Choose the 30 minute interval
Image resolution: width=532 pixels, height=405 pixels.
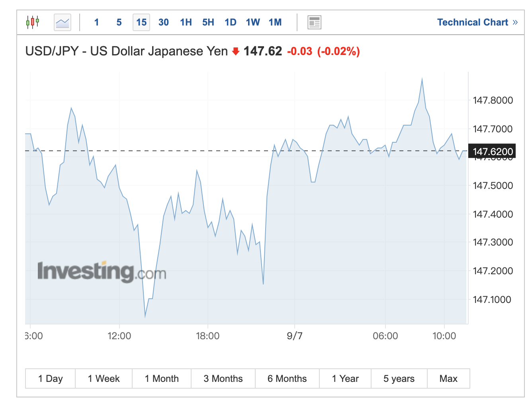(x=163, y=22)
